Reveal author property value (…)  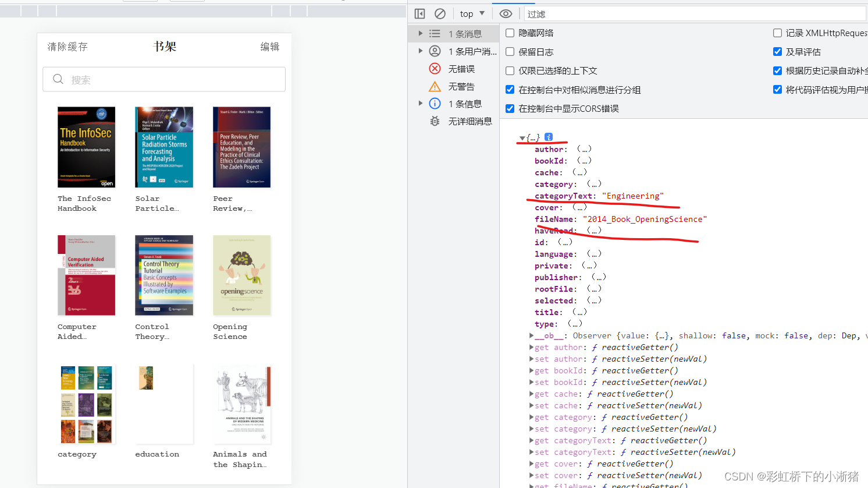point(584,149)
